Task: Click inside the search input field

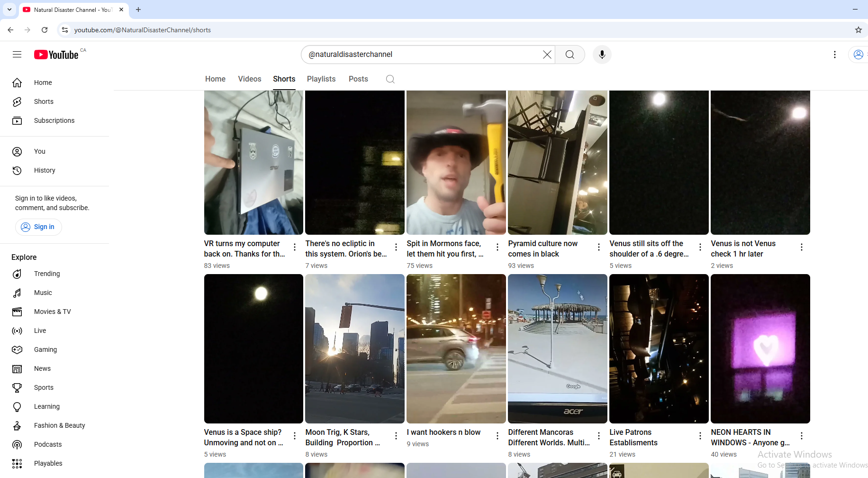Action: pyautogui.click(x=422, y=55)
